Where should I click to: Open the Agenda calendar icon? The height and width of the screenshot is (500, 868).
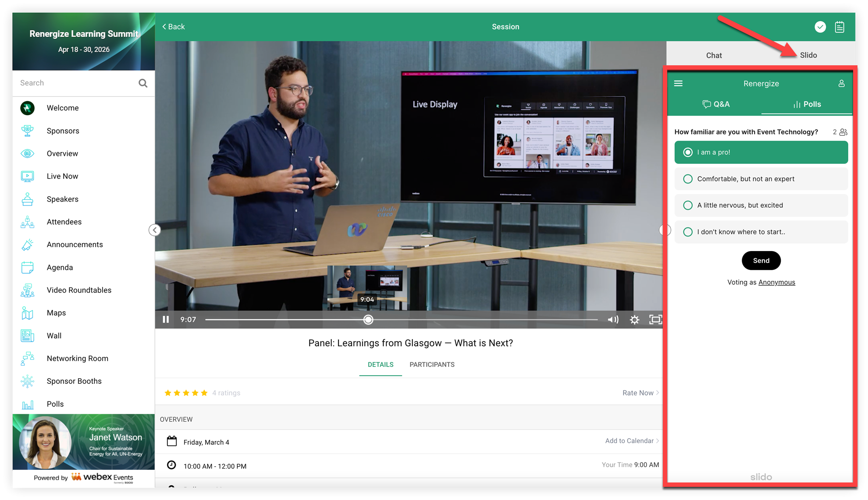point(27,267)
